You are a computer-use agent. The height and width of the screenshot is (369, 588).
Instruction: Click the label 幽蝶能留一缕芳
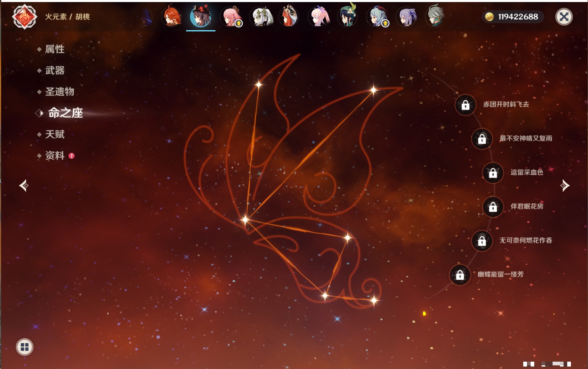click(x=500, y=274)
